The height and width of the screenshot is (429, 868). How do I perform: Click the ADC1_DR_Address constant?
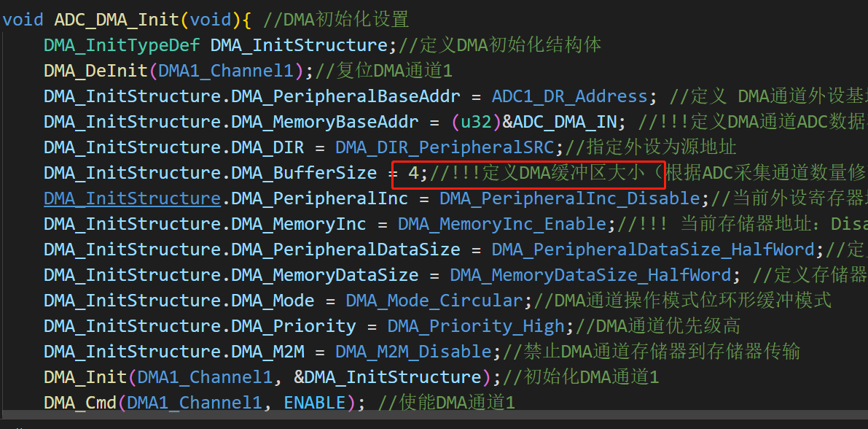tap(570, 96)
